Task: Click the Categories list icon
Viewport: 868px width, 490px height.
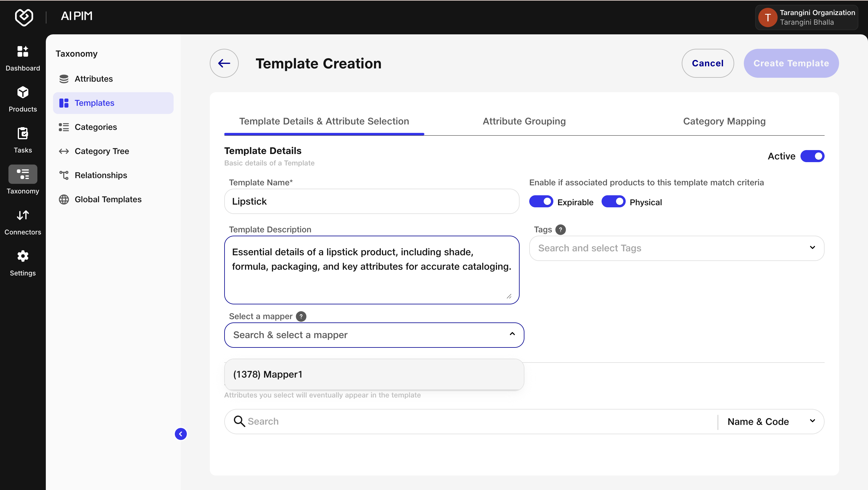Action: pos(64,127)
